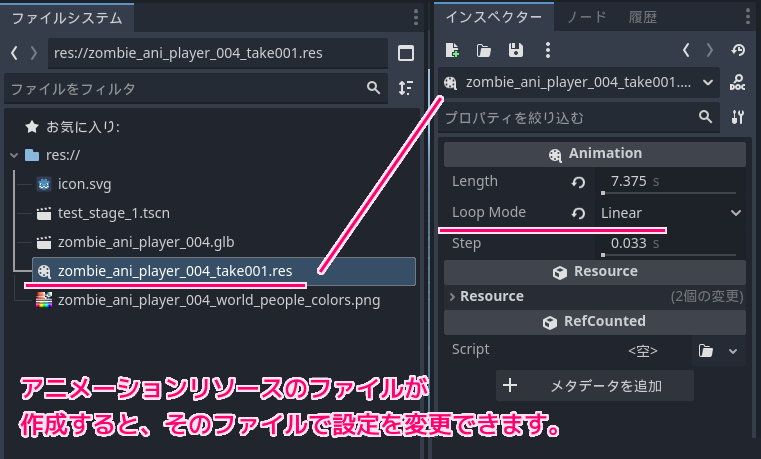Click the property tools settings icon
Screen dimensions: 761x459
click(738, 117)
